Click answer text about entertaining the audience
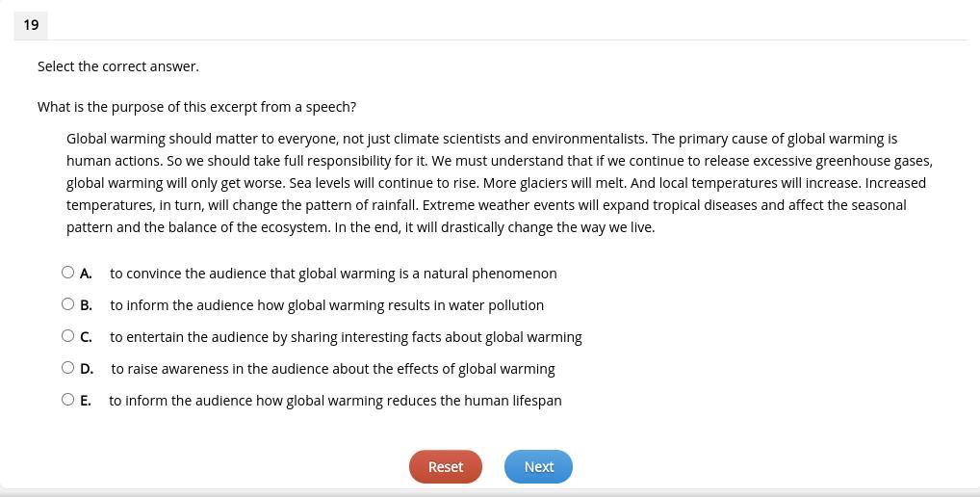The height and width of the screenshot is (497, 980). pyautogui.click(x=346, y=337)
